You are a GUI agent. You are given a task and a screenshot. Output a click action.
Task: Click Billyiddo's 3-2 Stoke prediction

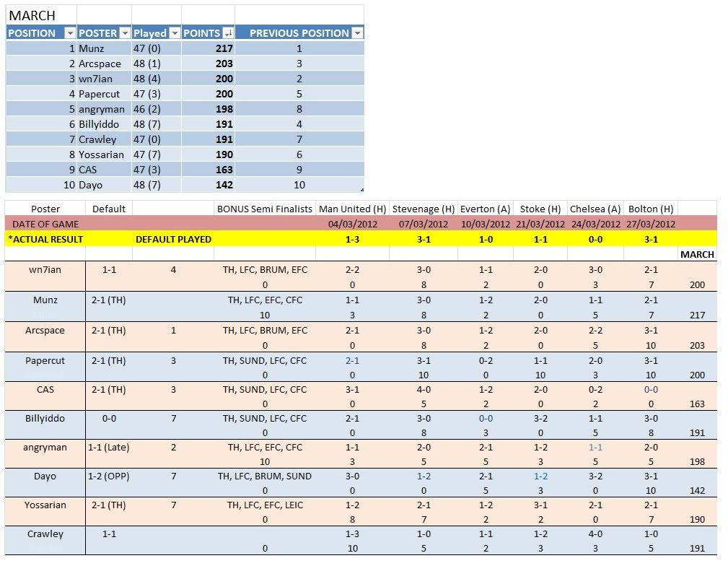pyautogui.click(x=540, y=418)
